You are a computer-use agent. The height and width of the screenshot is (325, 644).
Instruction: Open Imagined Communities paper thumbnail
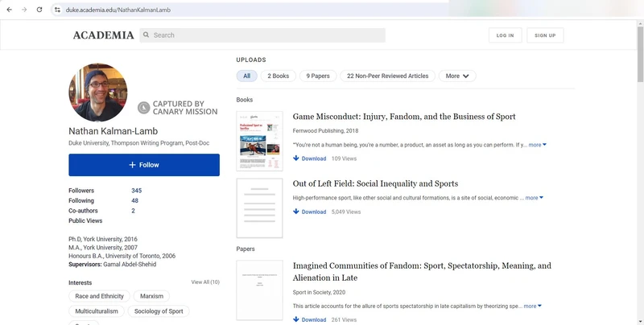259,290
